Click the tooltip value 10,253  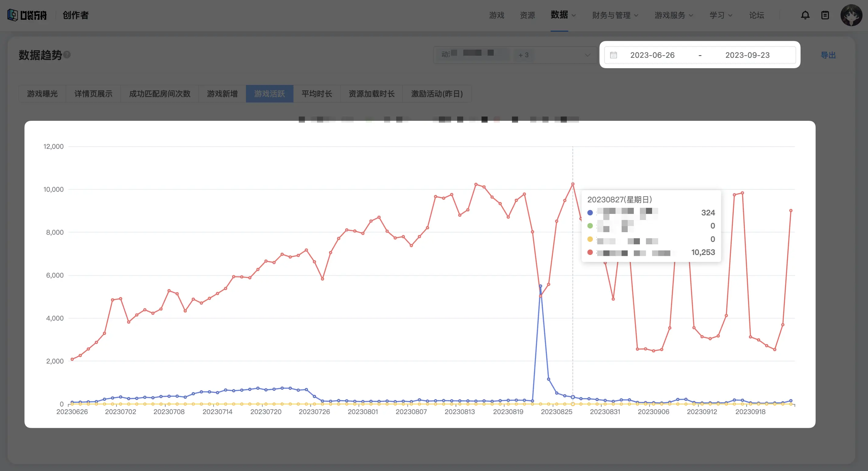coord(703,252)
